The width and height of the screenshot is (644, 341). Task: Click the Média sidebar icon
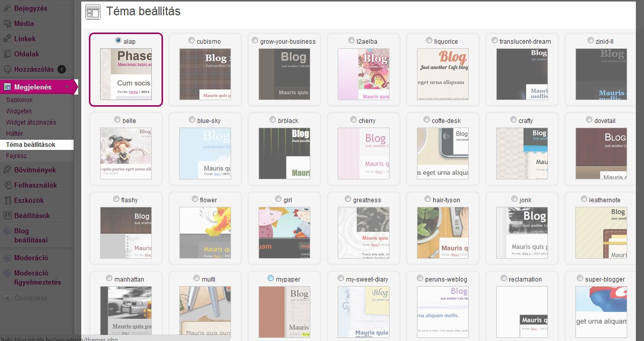coord(7,23)
